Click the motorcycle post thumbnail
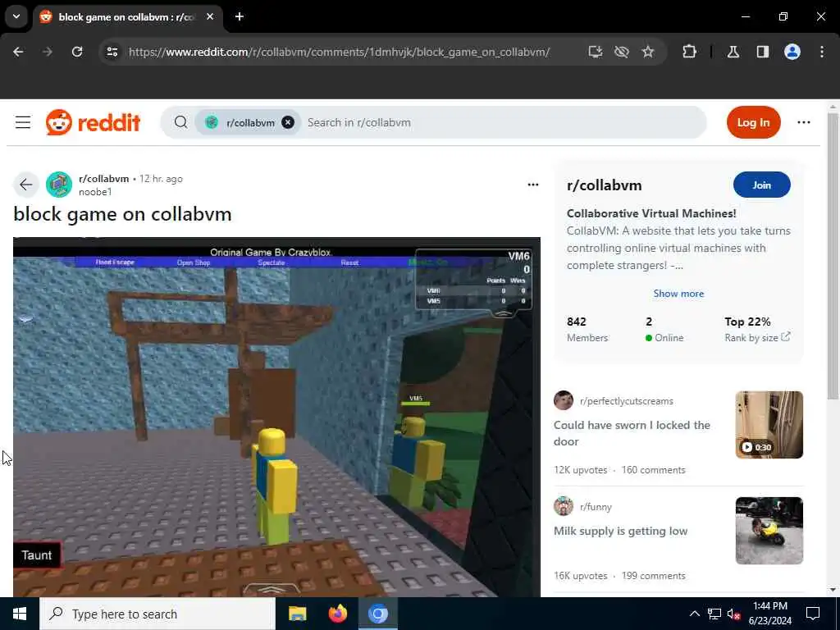 point(769,531)
